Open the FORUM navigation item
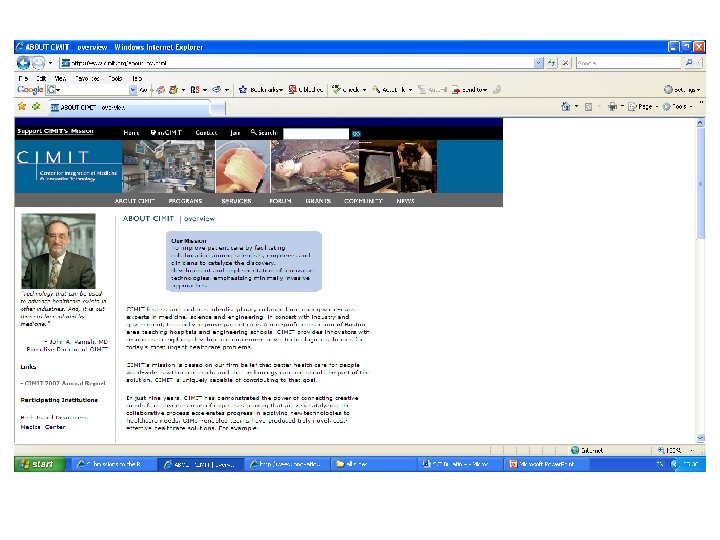The height and width of the screenshot is (540, 720). [x=280, y=201]
